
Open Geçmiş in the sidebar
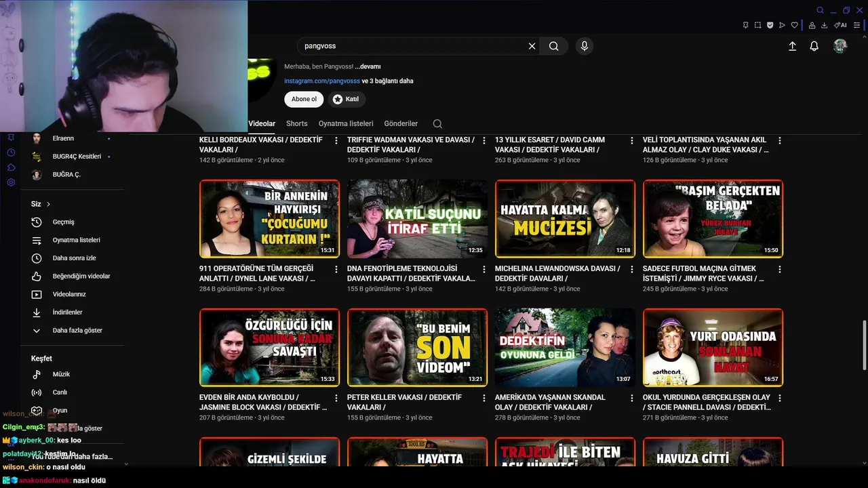click(x=64, y=222)
